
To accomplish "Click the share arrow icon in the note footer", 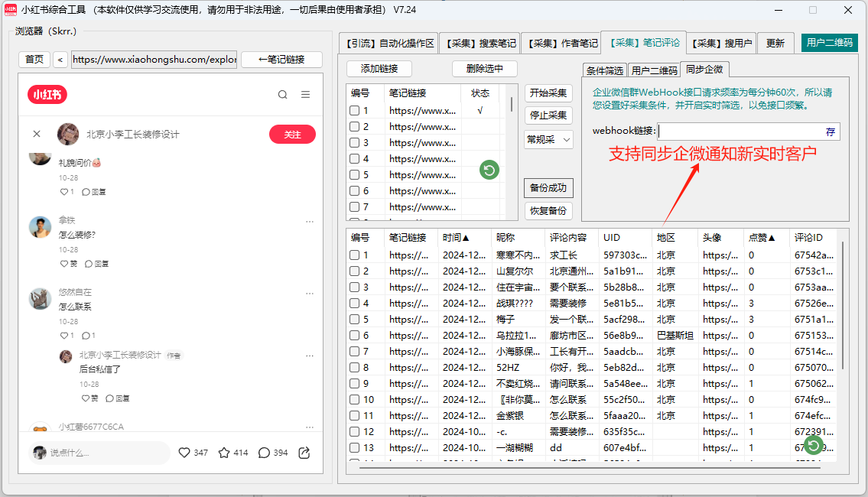I will (x=304, y=453).
